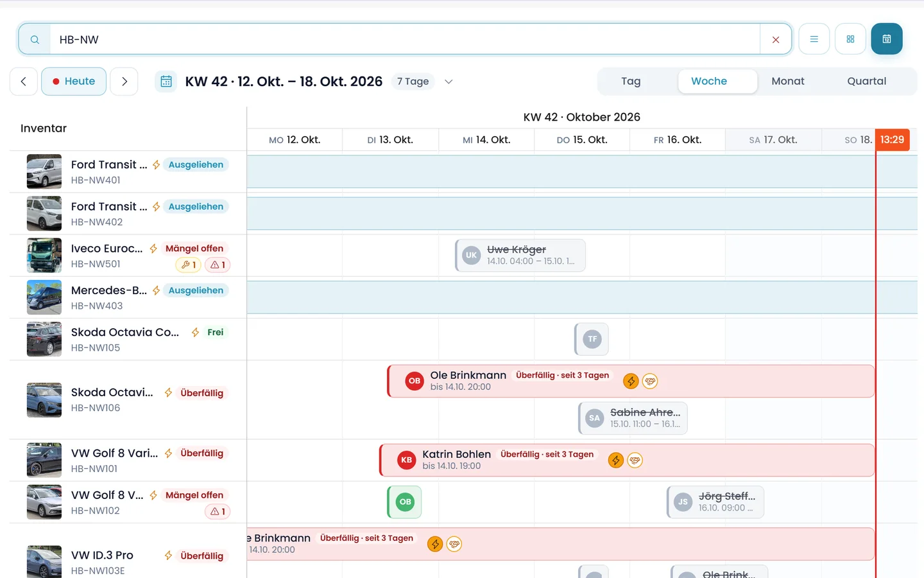Jump to Heute
Viewport: 924px width, 578px height.
pos(74,82)
